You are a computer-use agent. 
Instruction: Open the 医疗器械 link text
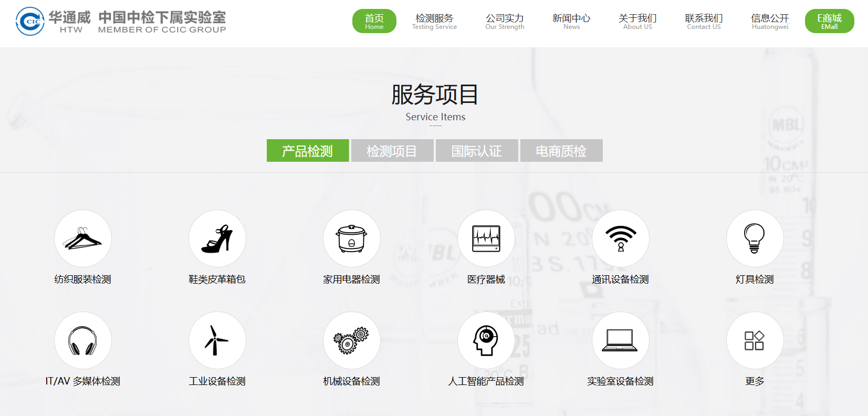pyautogui.click(x=486, y=279)
